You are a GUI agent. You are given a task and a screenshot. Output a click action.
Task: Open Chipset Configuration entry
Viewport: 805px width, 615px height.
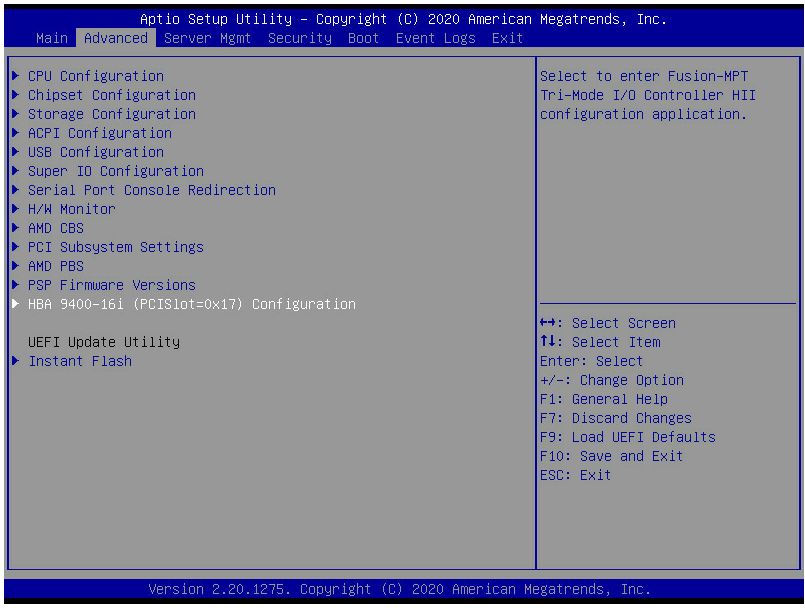pos(112,95)
